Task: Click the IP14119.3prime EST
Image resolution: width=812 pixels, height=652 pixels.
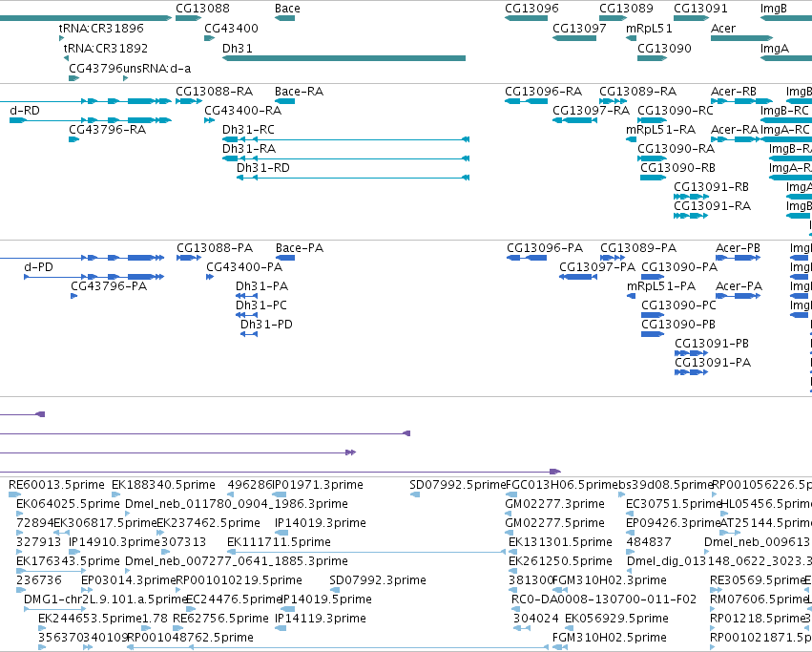Action: tap(281, 628)
